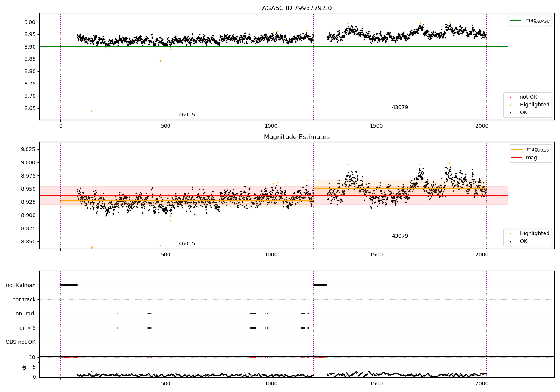
Task: Click the "8.65" y-axis tick label
Action: [x=29, y=109]
